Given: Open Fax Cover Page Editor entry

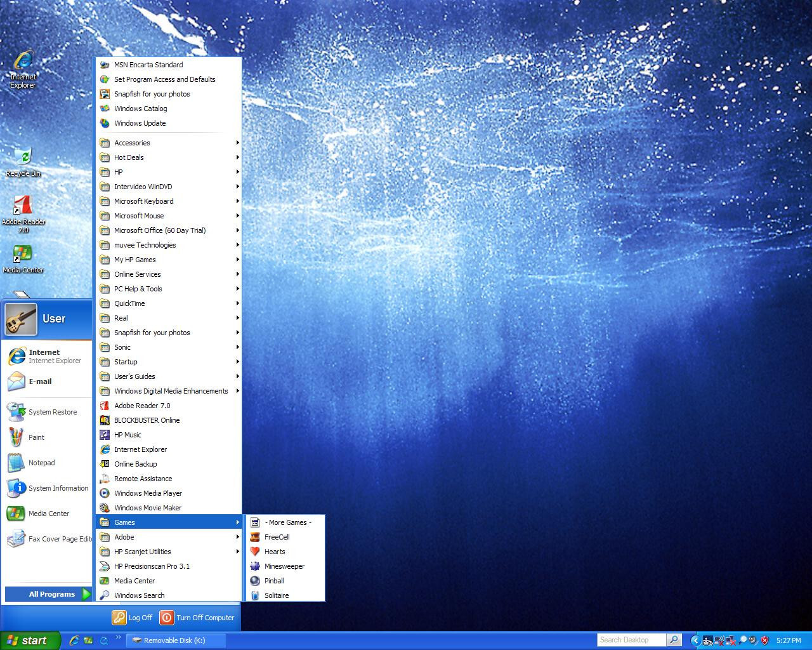Looking at the screenshot, I should click(47, 539).
